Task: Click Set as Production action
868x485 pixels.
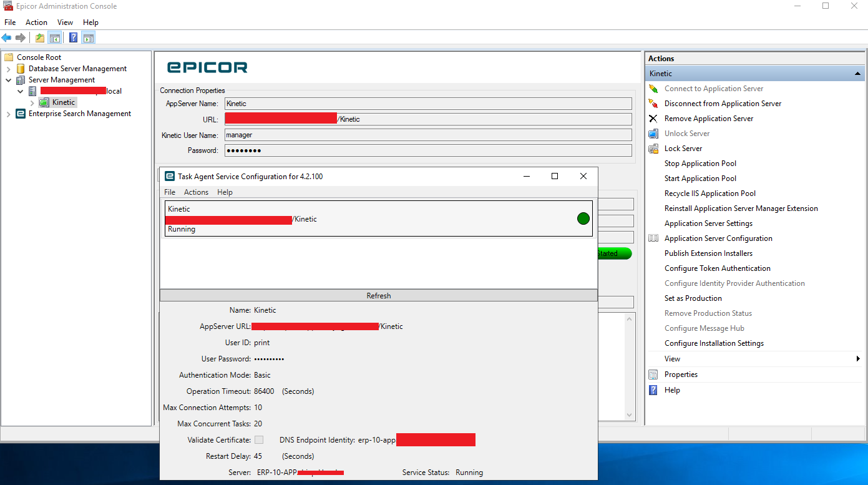Action: (693, 298)
